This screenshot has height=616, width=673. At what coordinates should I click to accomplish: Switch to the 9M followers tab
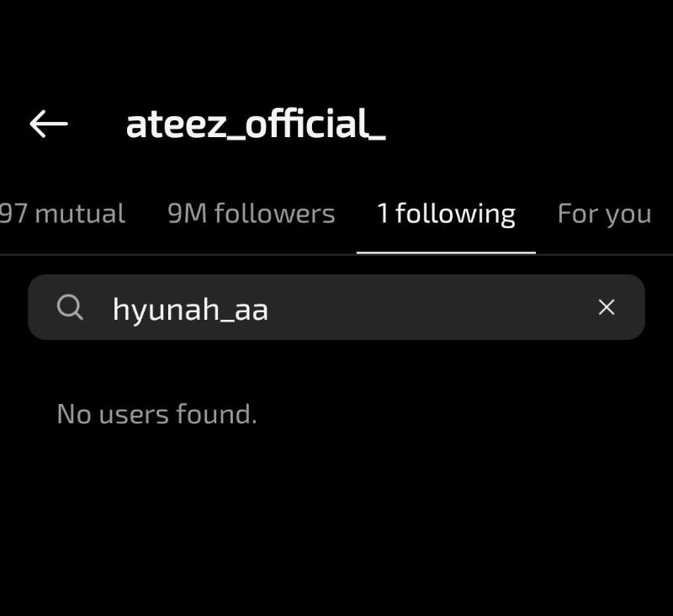[251, 214]
